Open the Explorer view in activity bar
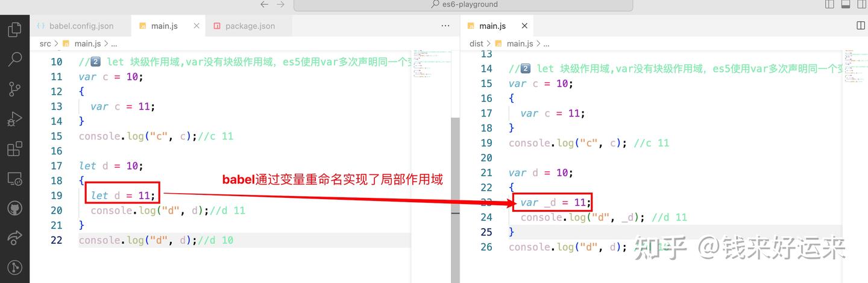 coord(14,29)
